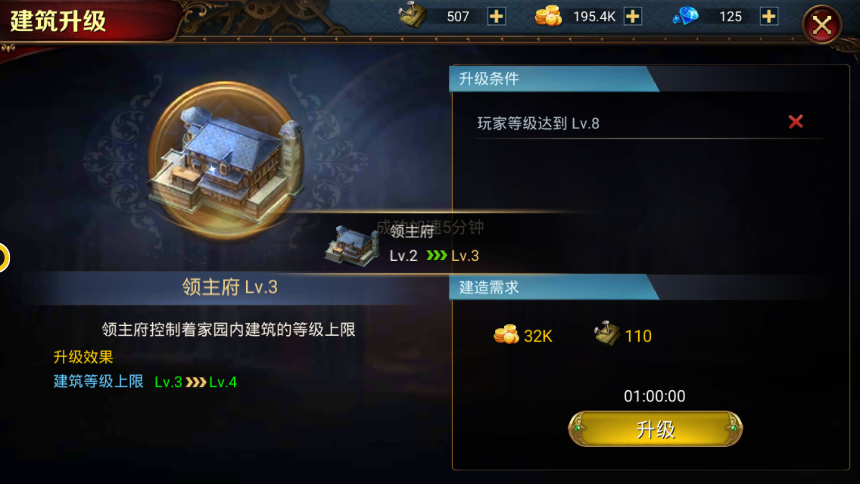Click the 01:00:00 build time display
The height and width of the screenshot is (484, 860).
[x=655, y=396]
